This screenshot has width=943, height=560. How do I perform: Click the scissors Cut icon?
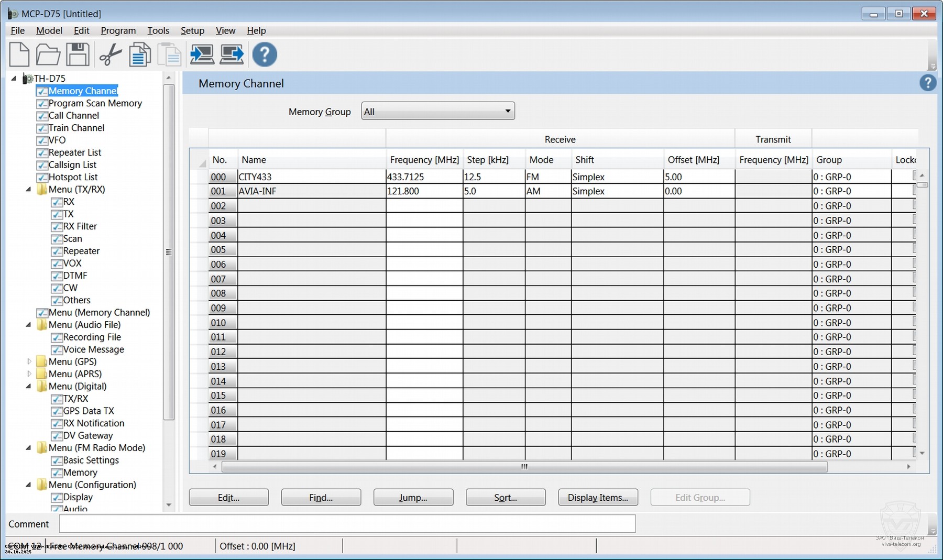click(110, 54)
